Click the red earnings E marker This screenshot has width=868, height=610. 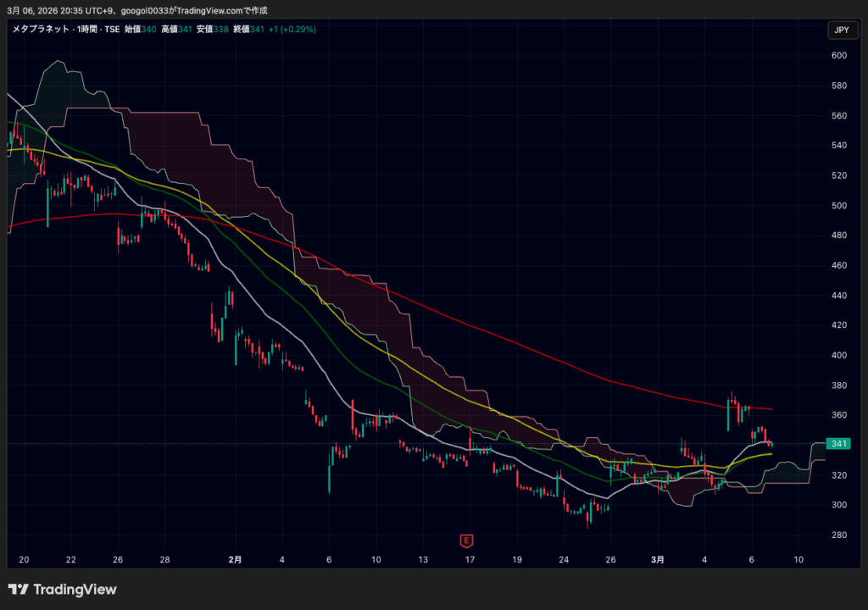pos(465,540)
